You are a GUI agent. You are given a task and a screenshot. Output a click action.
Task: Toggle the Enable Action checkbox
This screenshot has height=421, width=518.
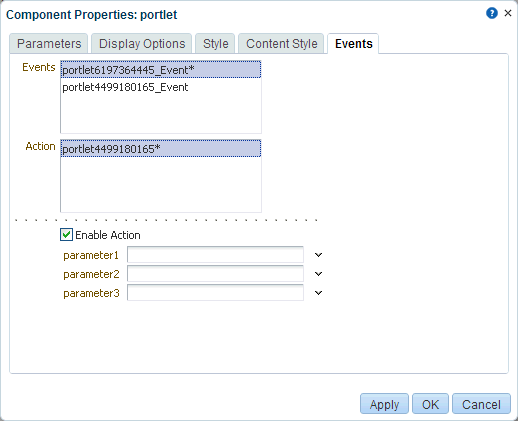tap(66, 235)
